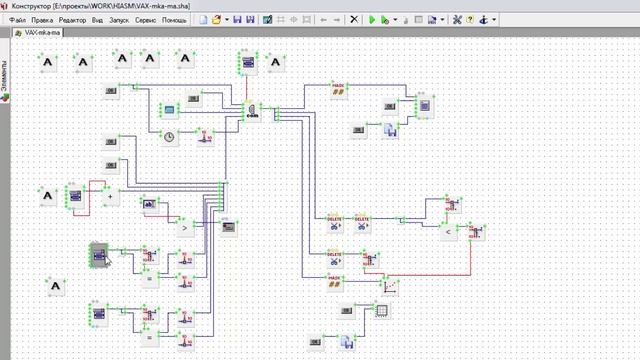The width and height of the screenshot is (640, 360).
Task: Open the Запуск menu
Action: click(x=119, y=20)
